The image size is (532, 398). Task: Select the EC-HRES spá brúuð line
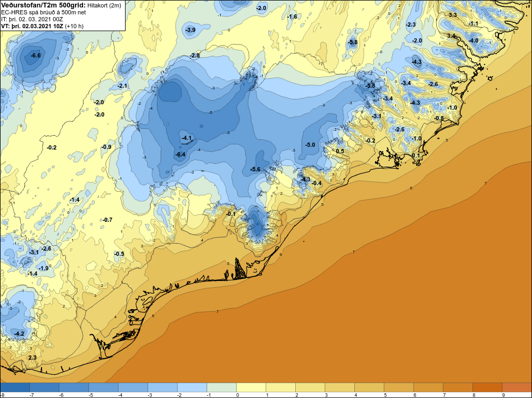click(44, 12)
